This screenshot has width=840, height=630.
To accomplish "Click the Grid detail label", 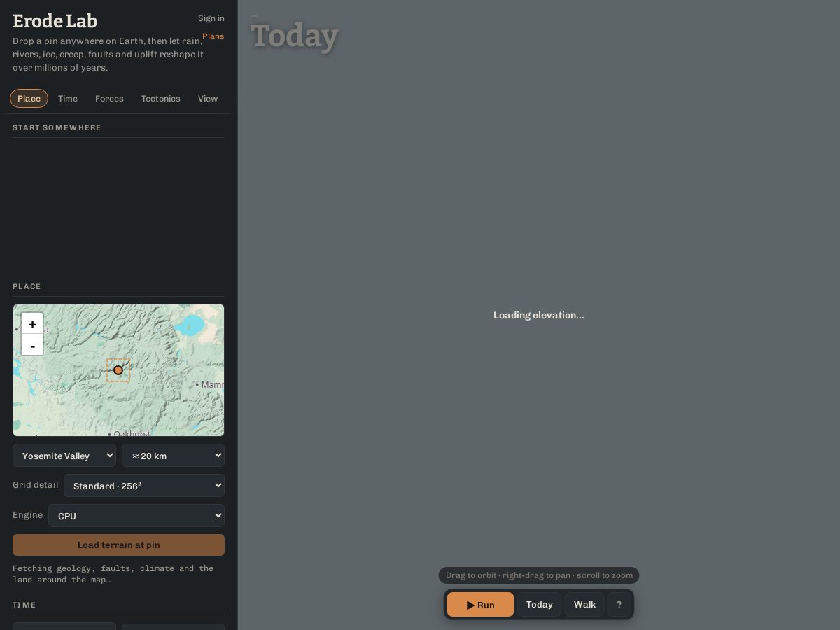I will pyautogui.click(x=36, y=485).
